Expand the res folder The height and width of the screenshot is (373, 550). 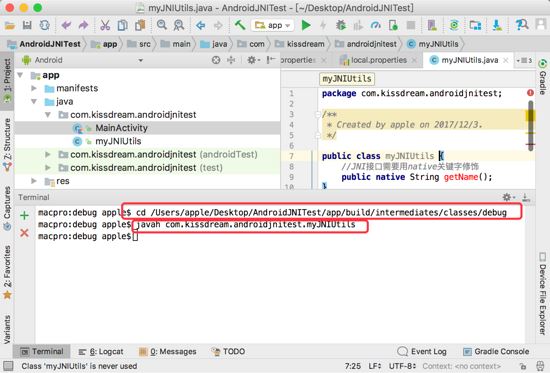pos(34,181)
